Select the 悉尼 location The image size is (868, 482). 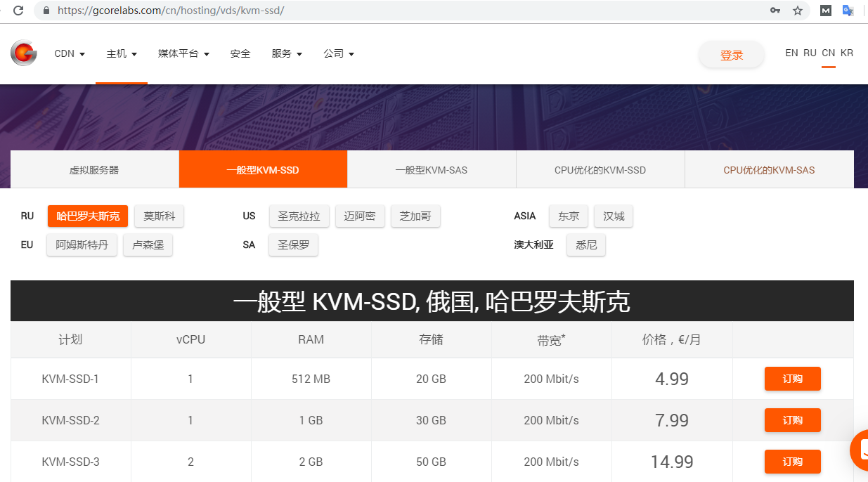(x=586, y=245)
